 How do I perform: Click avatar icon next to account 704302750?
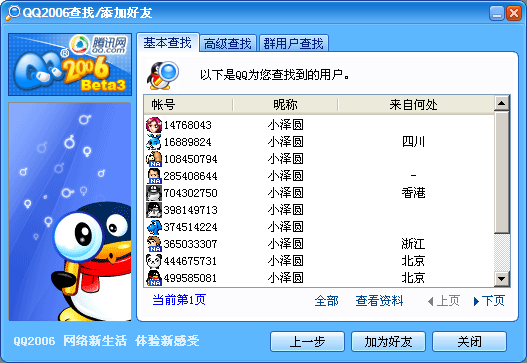pyautogui.click(x=154, y=193)
